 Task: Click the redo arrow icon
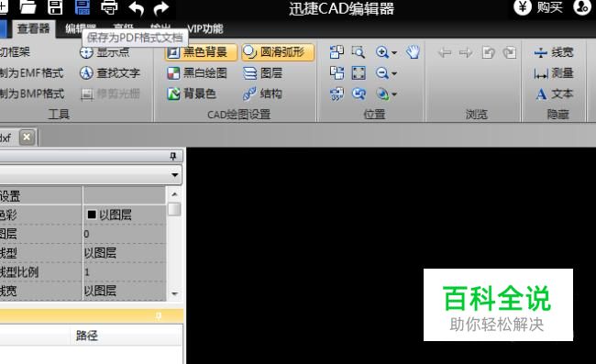click(161, 8)
